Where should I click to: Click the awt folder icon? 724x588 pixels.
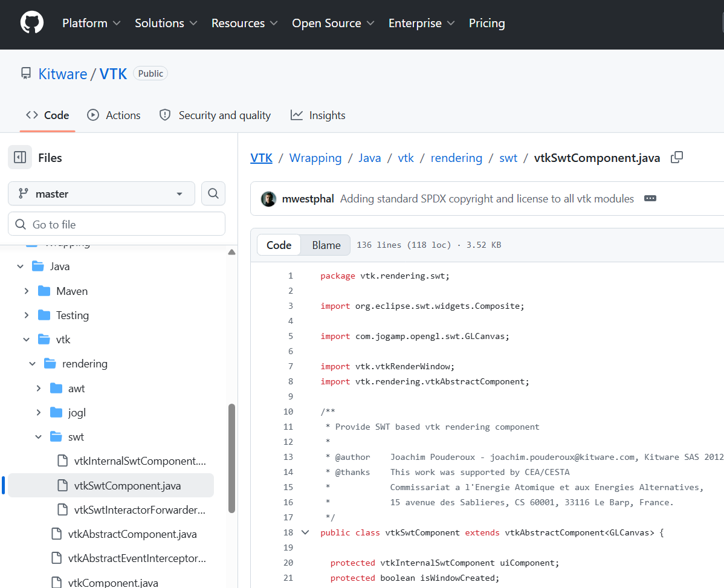(56, 389)
